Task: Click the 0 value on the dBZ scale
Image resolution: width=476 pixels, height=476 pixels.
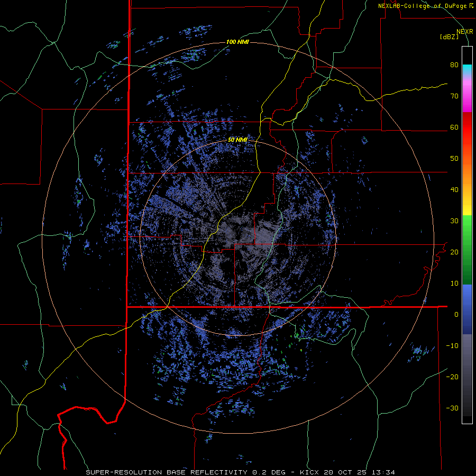Action: 456,315
